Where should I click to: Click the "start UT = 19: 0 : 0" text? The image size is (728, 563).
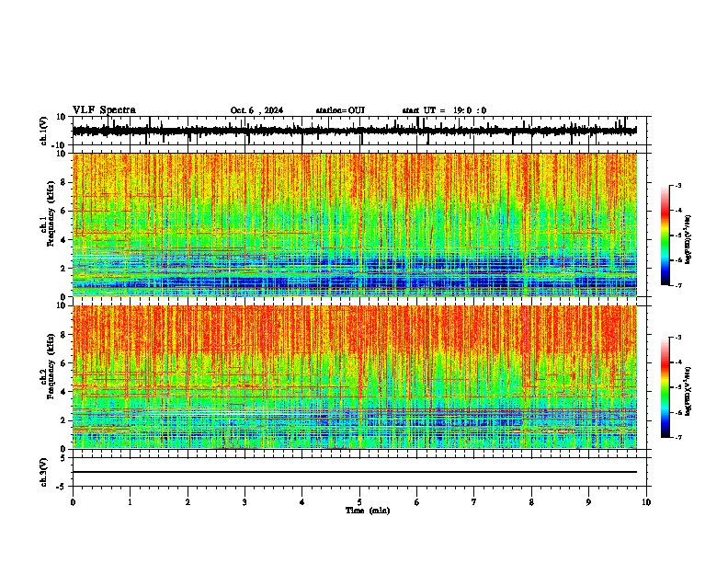pyautogui.click(x=444, y=110)
